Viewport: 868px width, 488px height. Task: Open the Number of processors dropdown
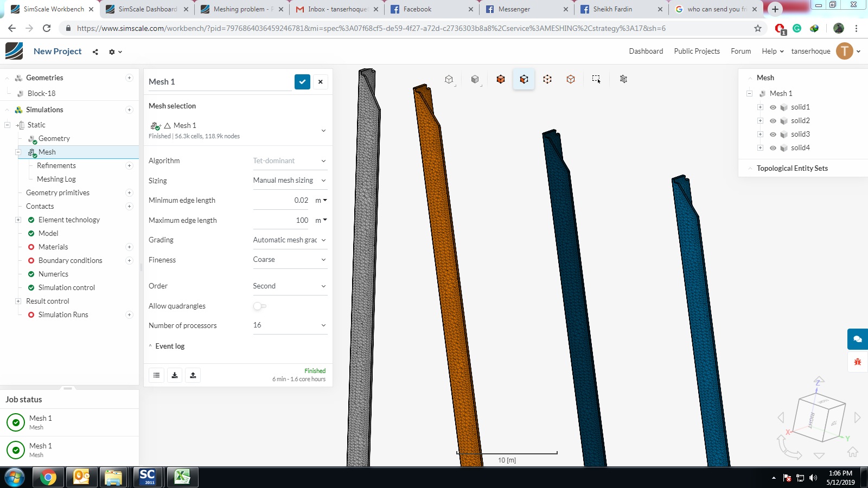pos(290,325)
